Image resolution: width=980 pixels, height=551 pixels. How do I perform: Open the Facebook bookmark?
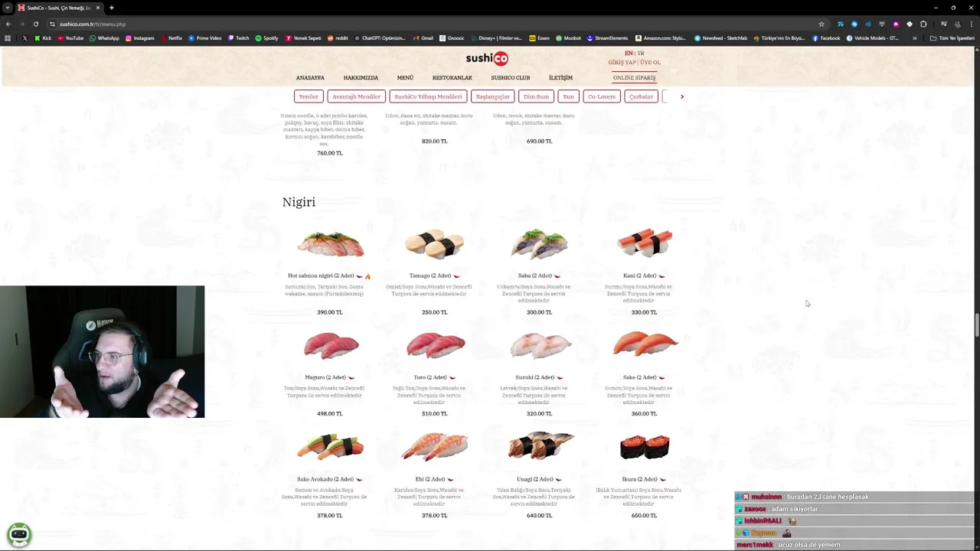point(826,38)
